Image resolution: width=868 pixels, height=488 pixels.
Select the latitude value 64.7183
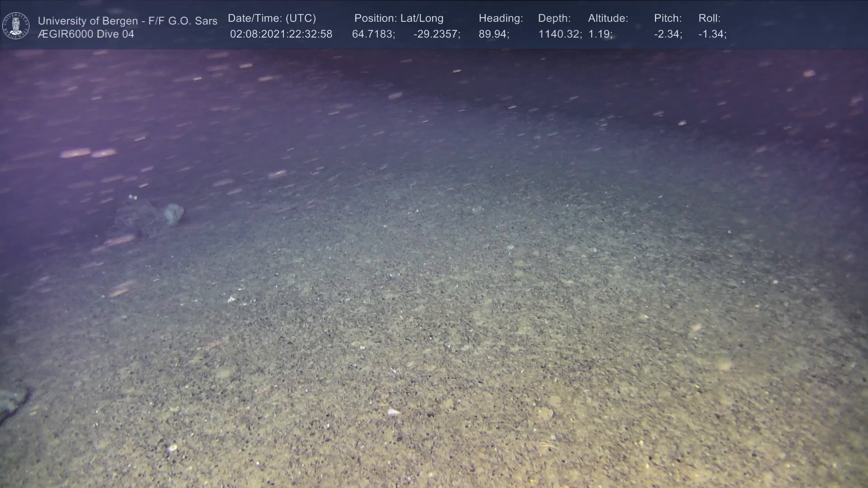point(373,34)
